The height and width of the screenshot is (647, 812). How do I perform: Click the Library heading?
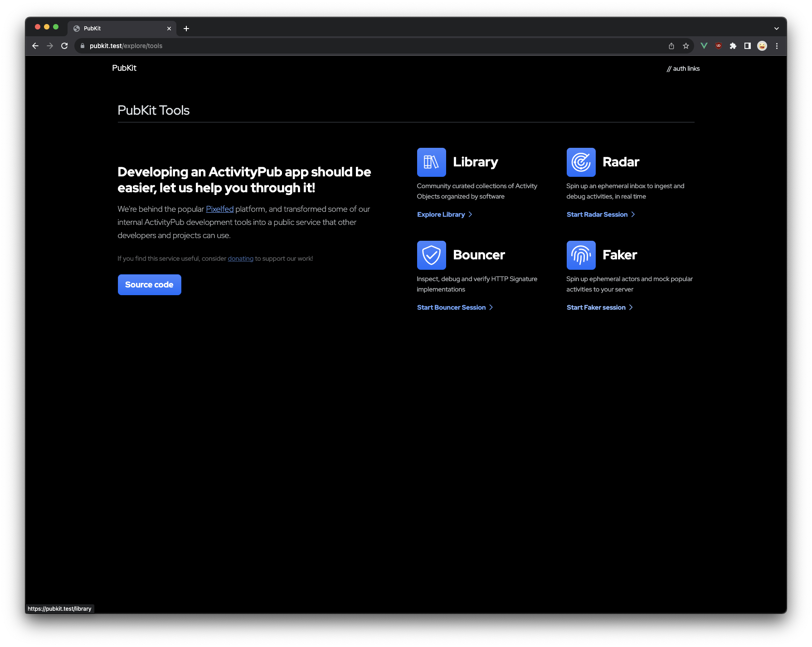tap(476, 162)
